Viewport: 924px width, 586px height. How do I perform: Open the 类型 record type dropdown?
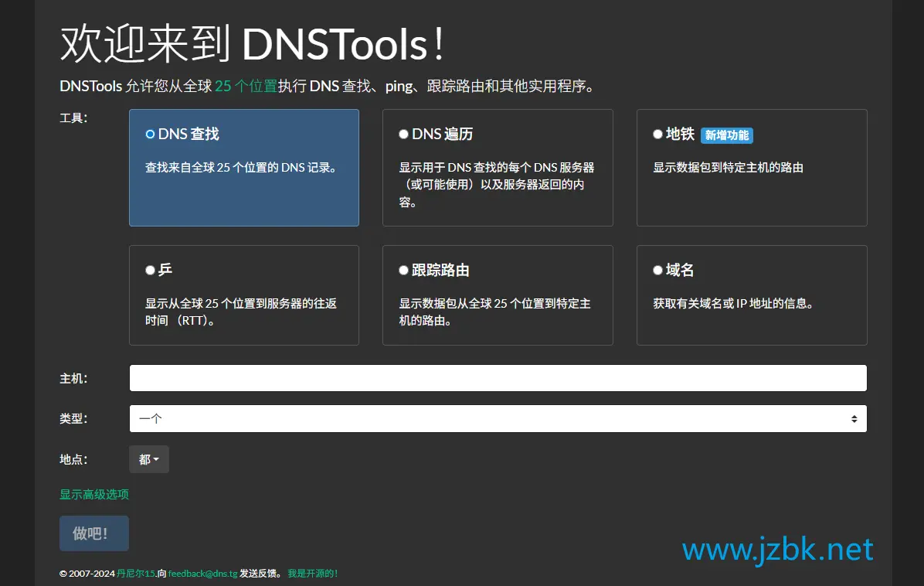(x=498, y=418)
